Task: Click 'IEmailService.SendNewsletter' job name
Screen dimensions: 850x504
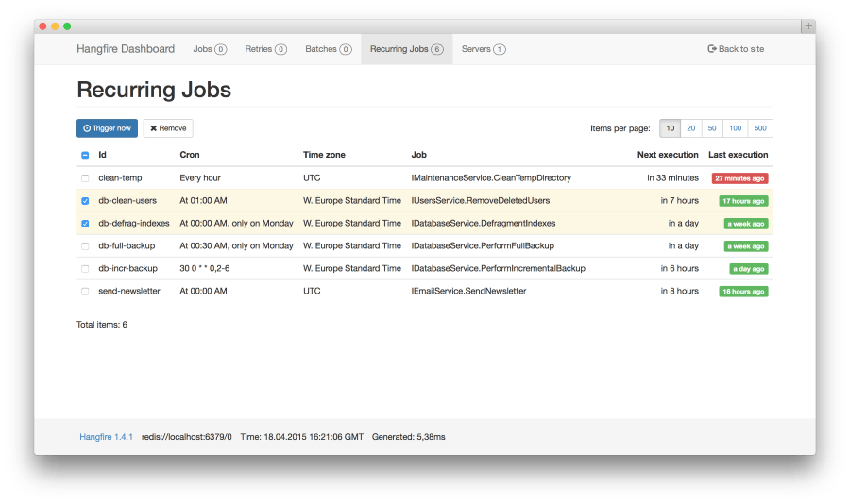Action: tap(468, 291)
